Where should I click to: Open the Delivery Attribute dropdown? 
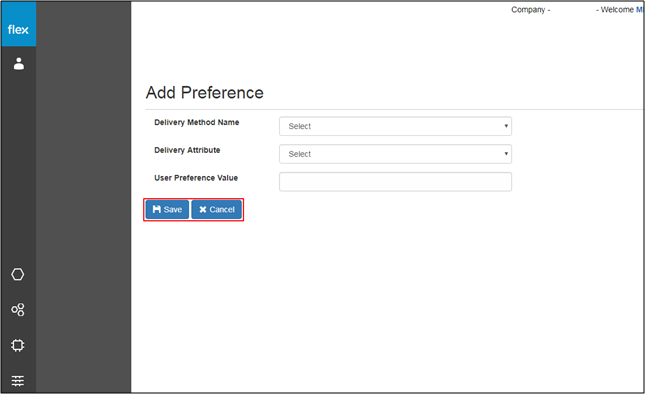click(x=395, y=154)
